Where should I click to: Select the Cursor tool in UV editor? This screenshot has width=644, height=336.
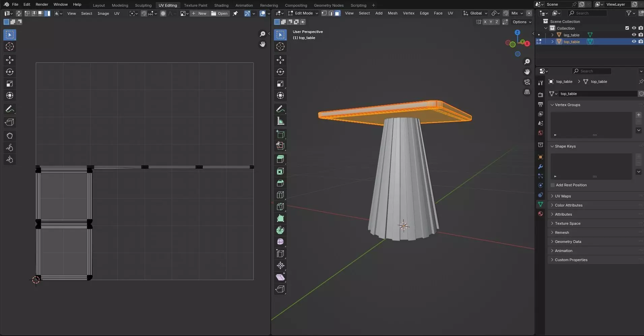[10, 47]
